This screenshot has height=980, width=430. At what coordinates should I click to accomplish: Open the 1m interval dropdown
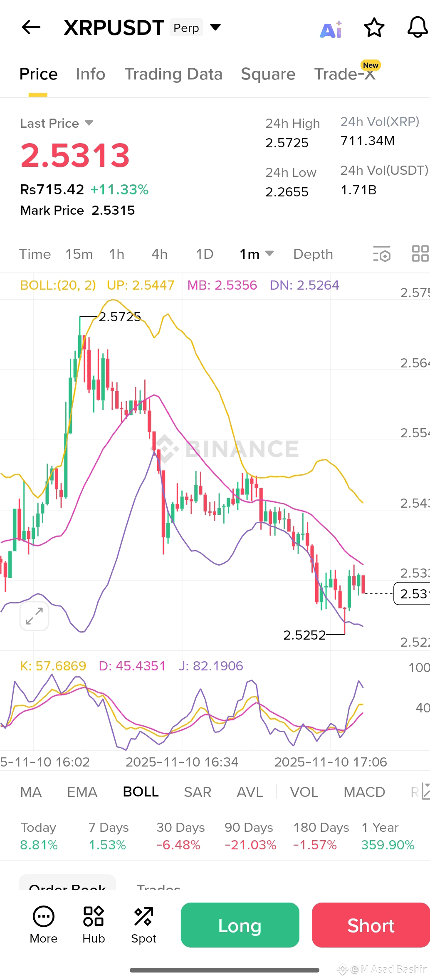click(x=256, y=254)
